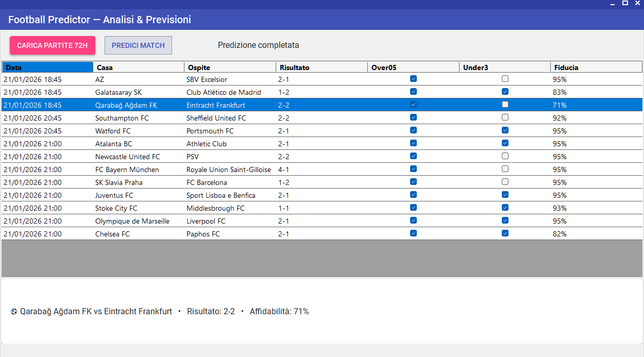
Task: Select the Watford FC cell
Action: (139, 131)
